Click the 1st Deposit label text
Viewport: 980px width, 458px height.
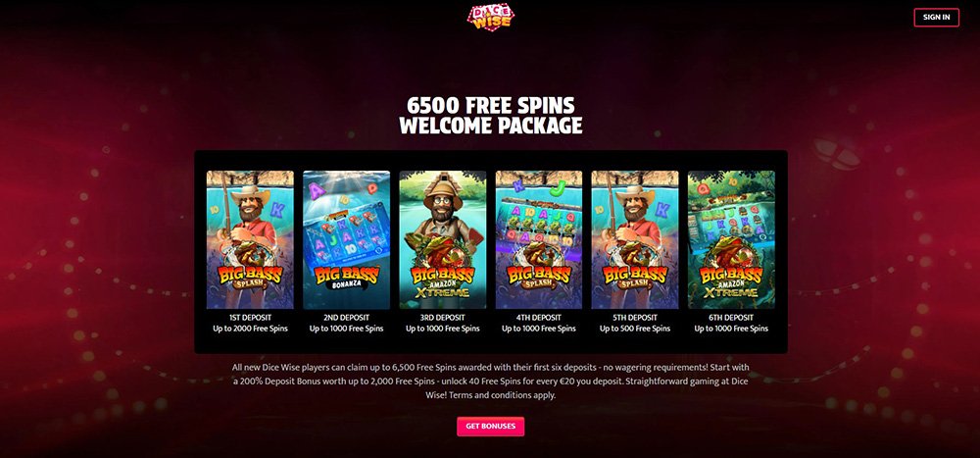[250, 318]
